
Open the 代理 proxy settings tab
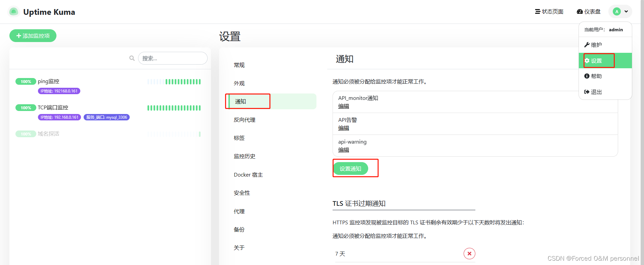tap(272, 211)
